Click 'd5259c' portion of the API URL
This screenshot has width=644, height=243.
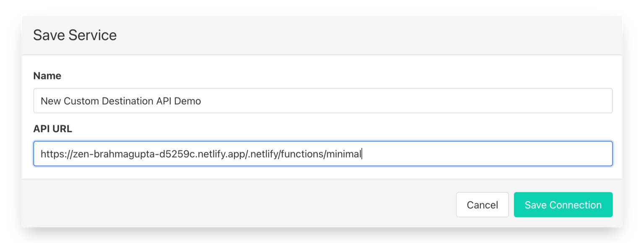click(168, 154)
